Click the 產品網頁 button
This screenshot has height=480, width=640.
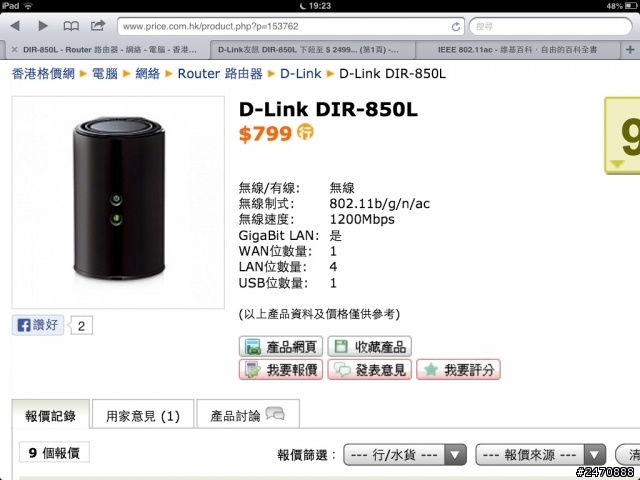click(281, 347)
